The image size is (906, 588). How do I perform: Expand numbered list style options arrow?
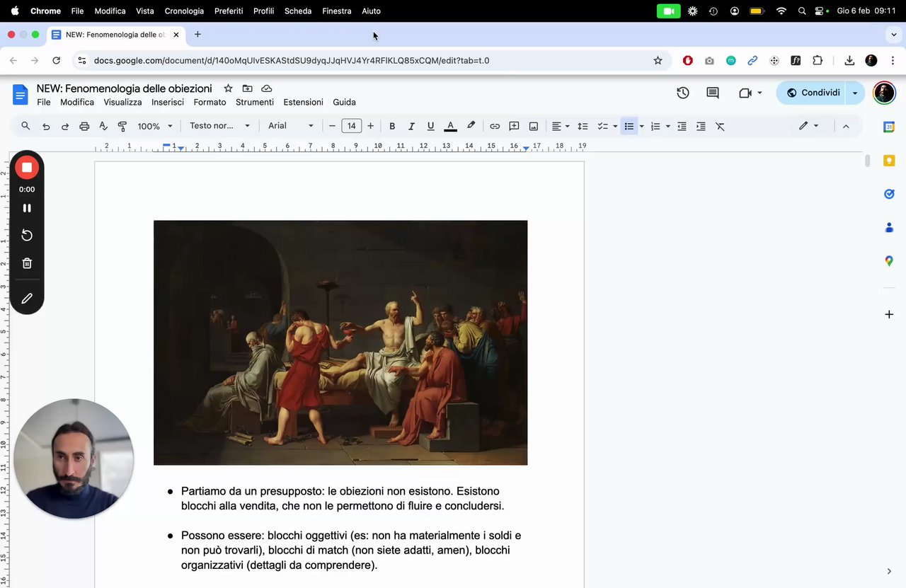[667, 126]
